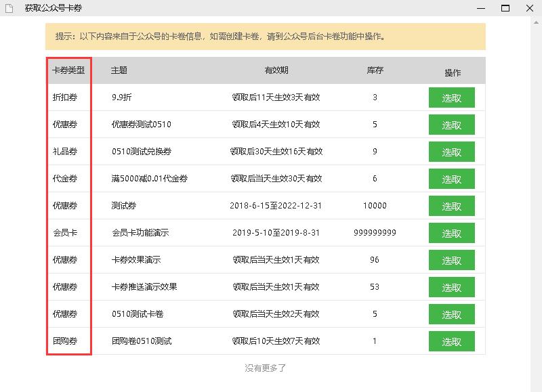The width and height of the screenshot is (542, 392).
Task: Click the 代金劵 type cell
Action: 64,179
